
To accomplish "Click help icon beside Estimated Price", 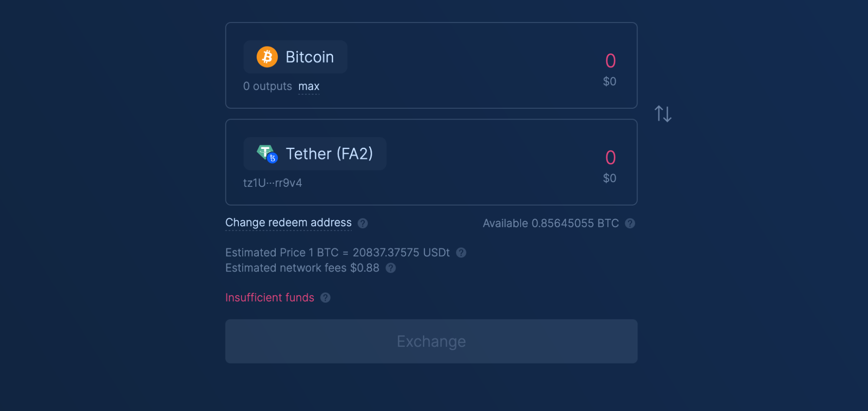I will (461, 253).
